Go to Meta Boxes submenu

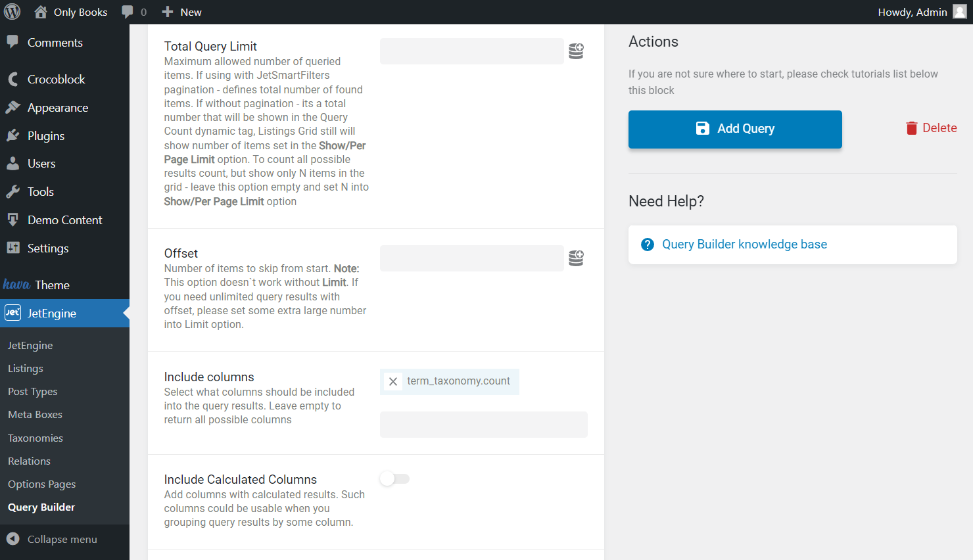[35, 414]
